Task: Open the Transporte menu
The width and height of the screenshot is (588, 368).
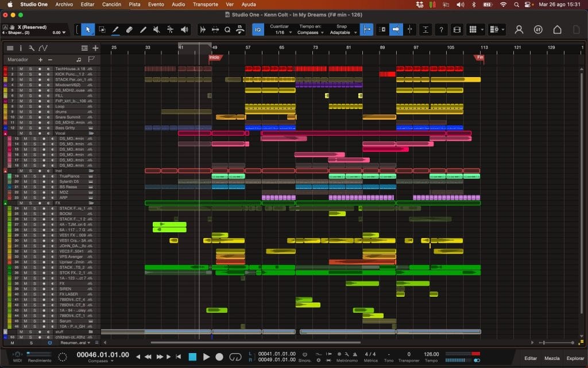Action: pyautogui.click(x=205, y=4)
